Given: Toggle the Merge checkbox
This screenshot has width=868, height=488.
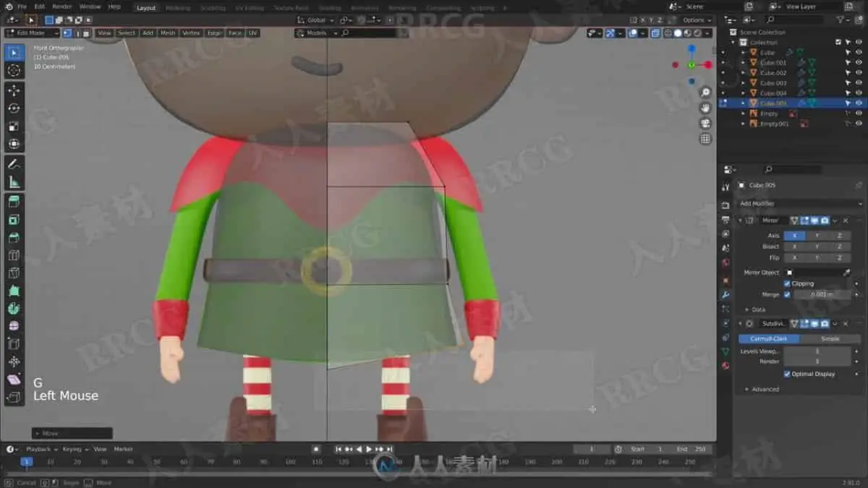Looking at the screenshot, I should (x=787, y=294).
